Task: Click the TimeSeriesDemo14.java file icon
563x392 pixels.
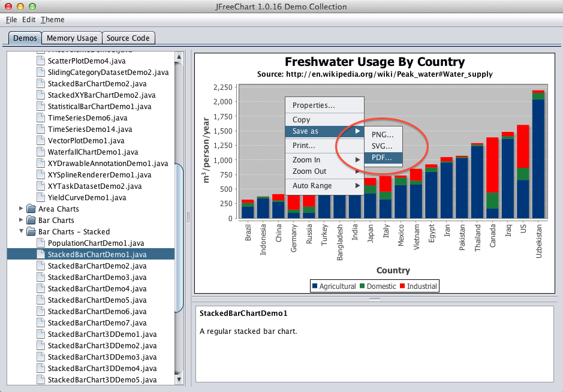Action: 41,129
